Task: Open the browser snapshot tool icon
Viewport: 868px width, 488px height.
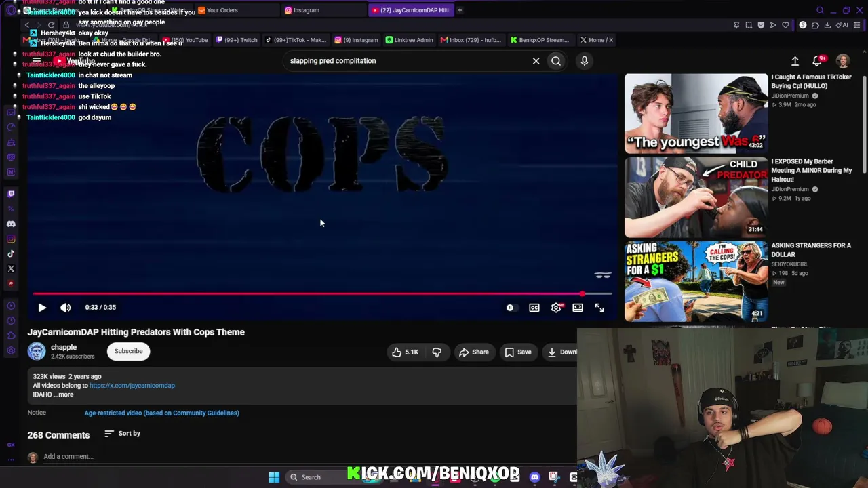Action: coord(749,25)
